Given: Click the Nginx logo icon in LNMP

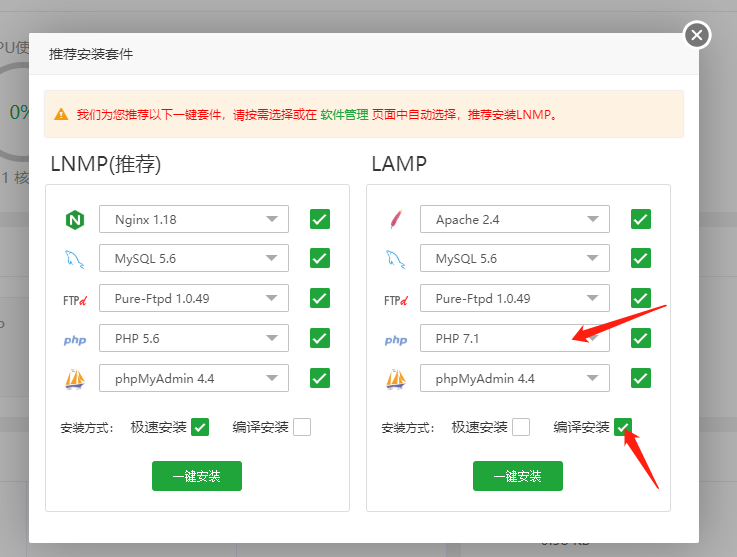Looking at the screenshot, I should point(75,220).
